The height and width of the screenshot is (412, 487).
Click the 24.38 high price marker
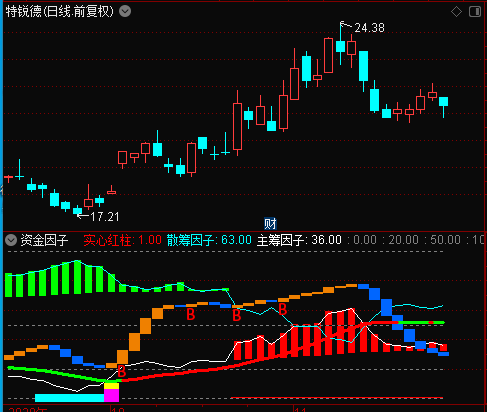[369, 28]
